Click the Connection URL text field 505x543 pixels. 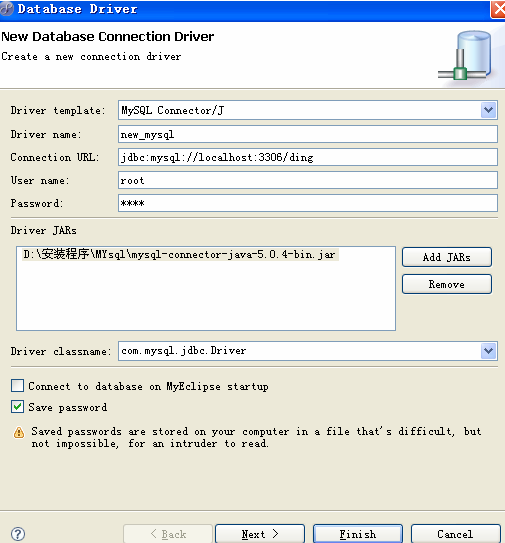click(308, 157)
